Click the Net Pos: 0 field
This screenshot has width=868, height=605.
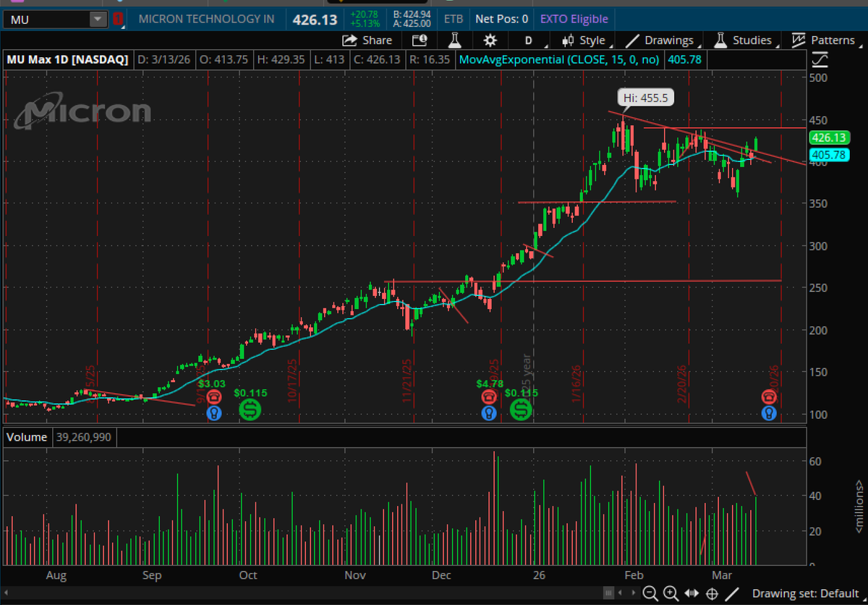point(501,20)
